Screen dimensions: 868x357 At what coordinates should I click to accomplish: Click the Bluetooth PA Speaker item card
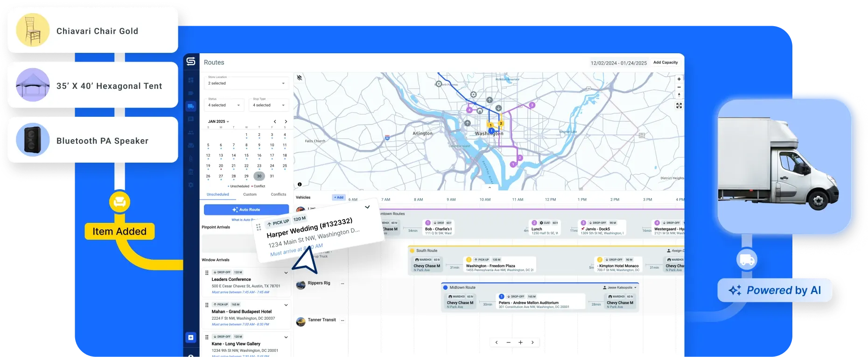click(93, 140)
